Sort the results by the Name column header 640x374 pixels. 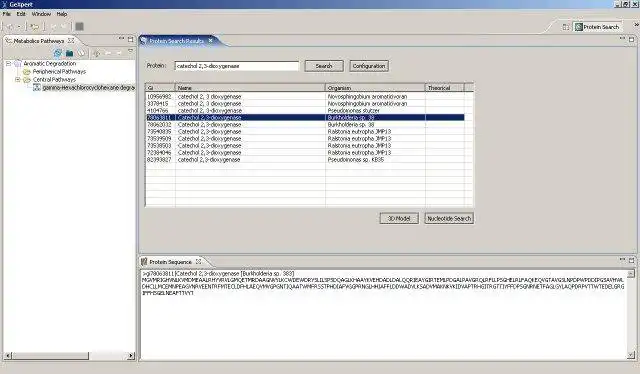coord(250,88)
